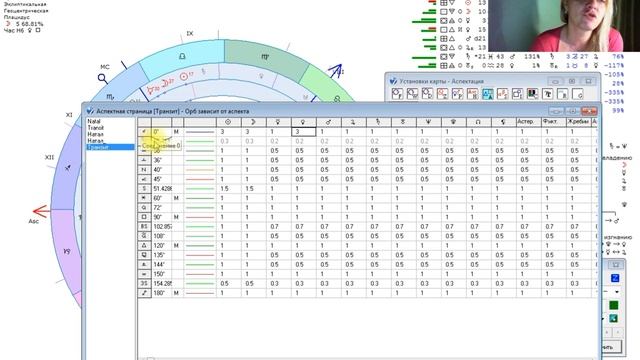Click the blue Z icon on right panel
Viewport: 640px width, 360px height.
(x=615, y=278)
